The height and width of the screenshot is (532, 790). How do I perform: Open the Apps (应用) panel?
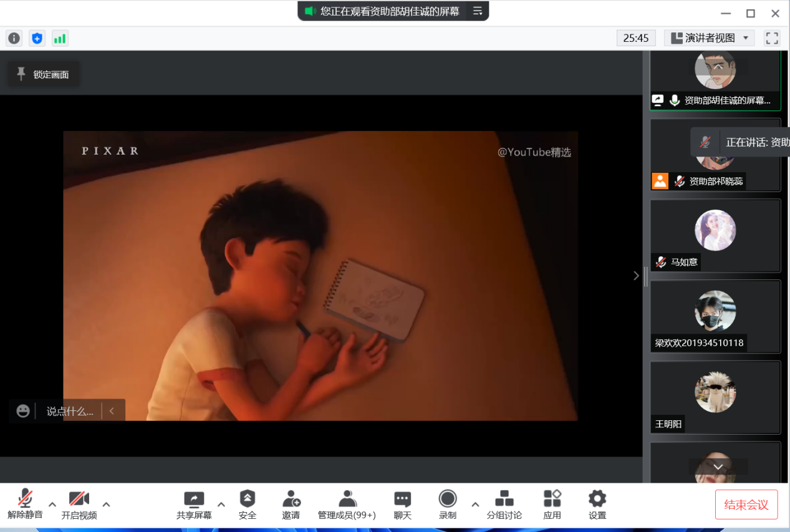[x=552, y=505]
